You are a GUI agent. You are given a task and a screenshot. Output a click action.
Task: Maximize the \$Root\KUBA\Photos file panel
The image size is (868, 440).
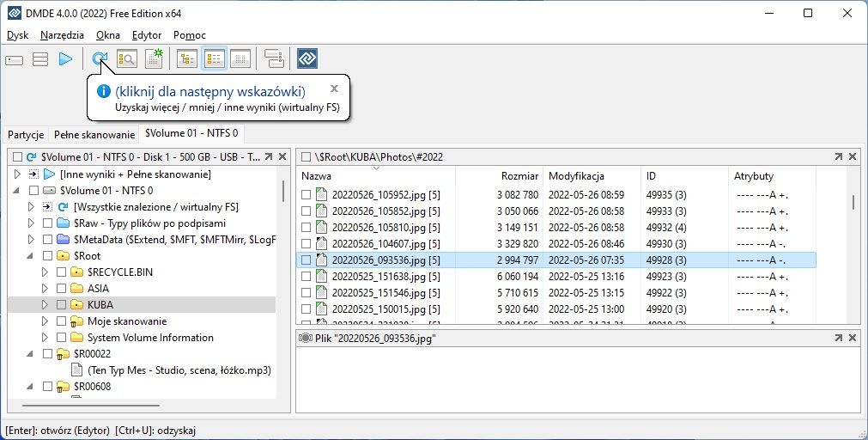tap(839, 156)
